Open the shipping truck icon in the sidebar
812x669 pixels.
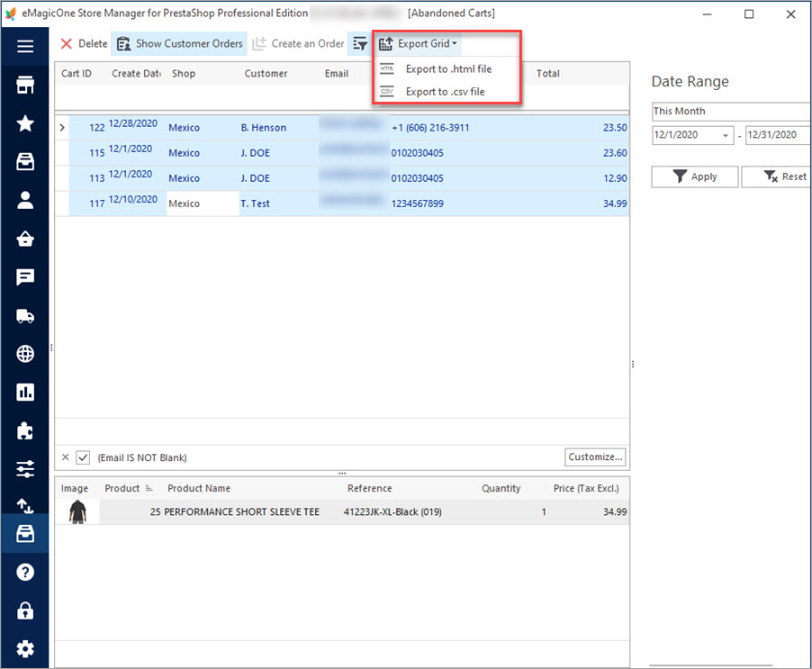tap(25, 315)
